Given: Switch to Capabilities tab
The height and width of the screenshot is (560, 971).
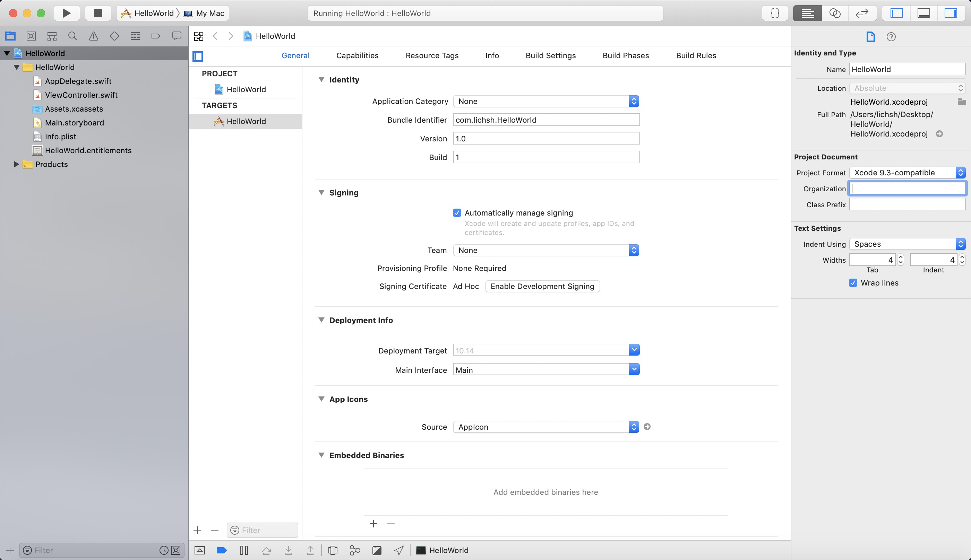Looking at the screenshot, I should click(x=358, y=56).
